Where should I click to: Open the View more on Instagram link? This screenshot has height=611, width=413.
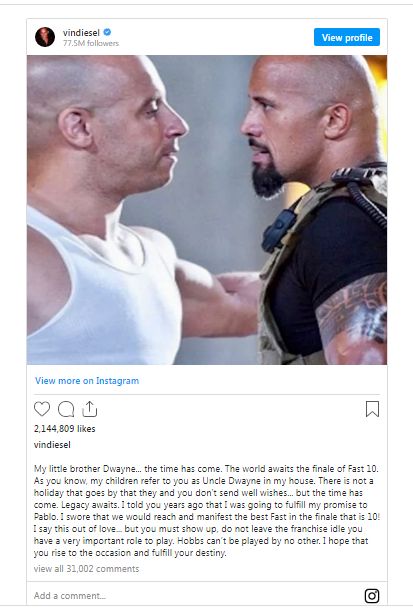click(87, 381)
